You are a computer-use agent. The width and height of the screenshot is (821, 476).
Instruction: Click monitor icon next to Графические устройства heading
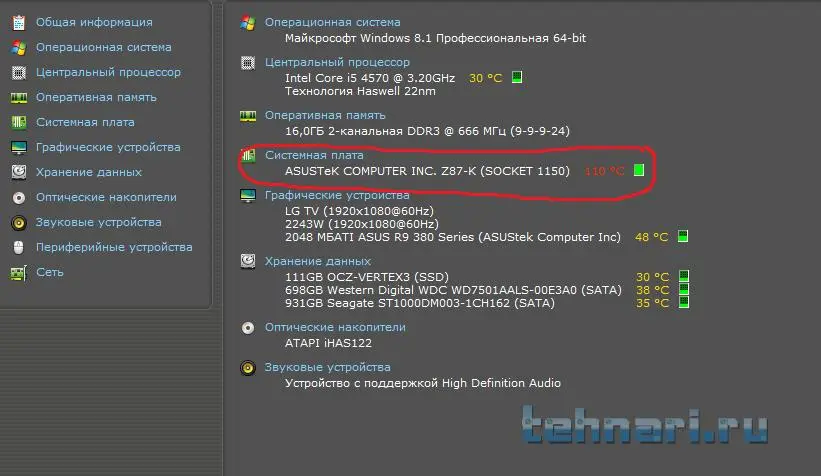click(248, 196)
